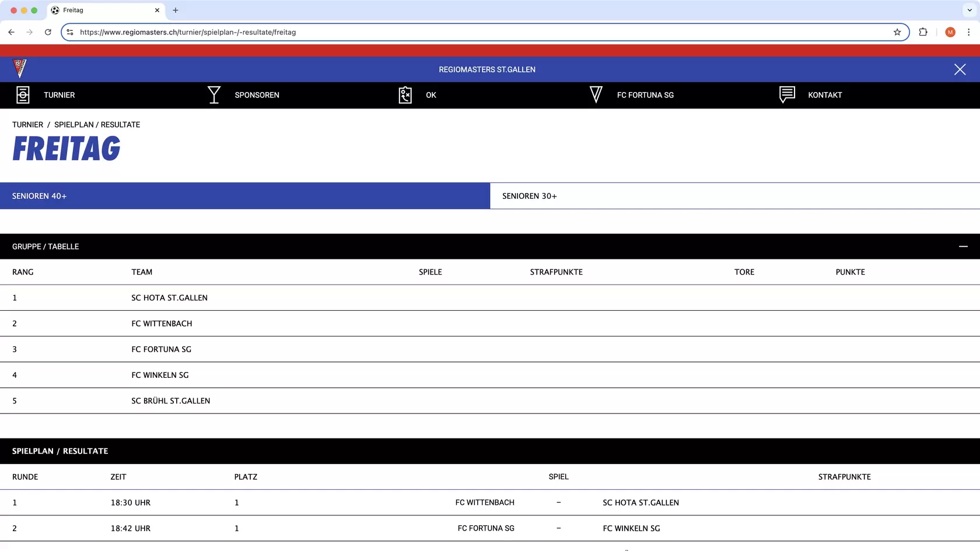Screen dimensions: 980x551
Task: Click the OK tactics board icon
Action: click(x=405, y=95)
